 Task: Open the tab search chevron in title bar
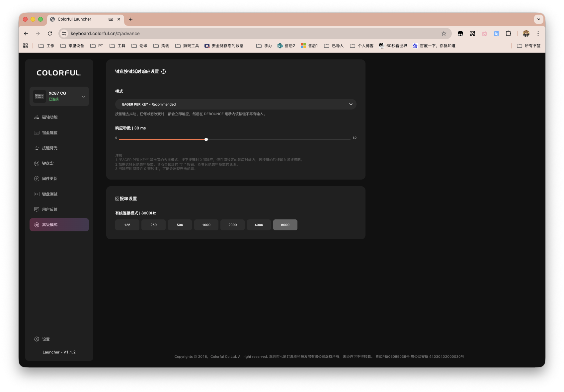(538, 19)
